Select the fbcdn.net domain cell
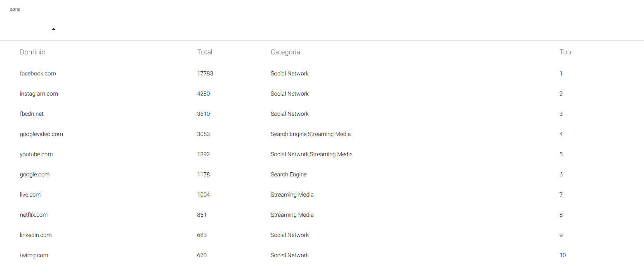Viewport: 644px width, 272px height. [x=32, y=114]
